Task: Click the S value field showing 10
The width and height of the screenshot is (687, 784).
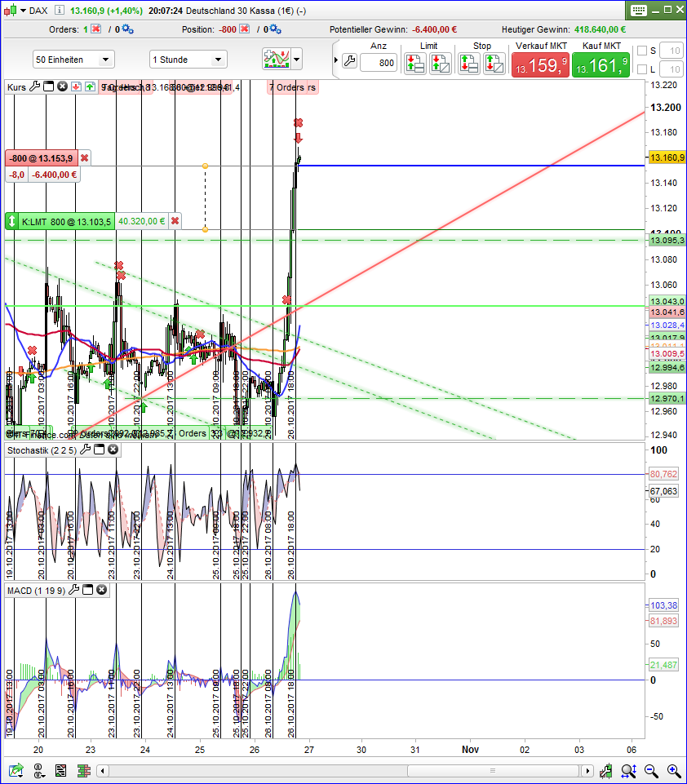Action: coord(671,51)
